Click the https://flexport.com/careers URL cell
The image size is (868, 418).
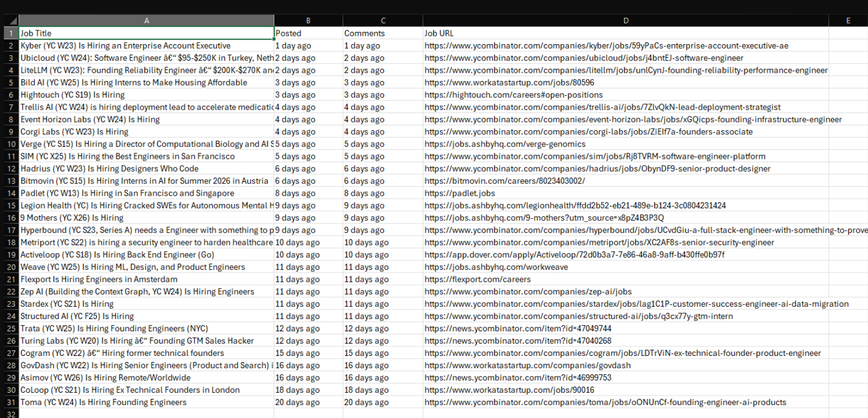pyautogui.click(x=626, y=279)
